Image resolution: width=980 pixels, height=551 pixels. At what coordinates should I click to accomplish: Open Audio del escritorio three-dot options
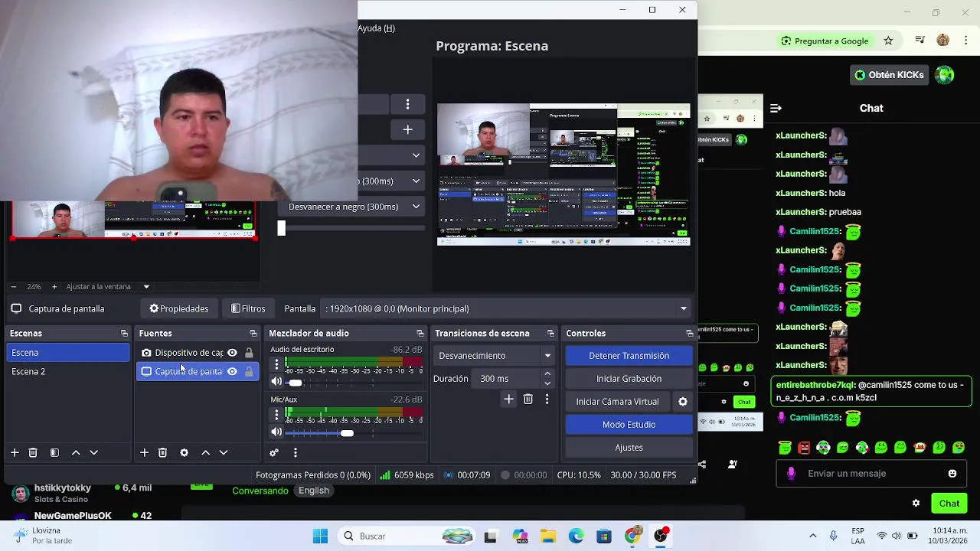(276, 365)
